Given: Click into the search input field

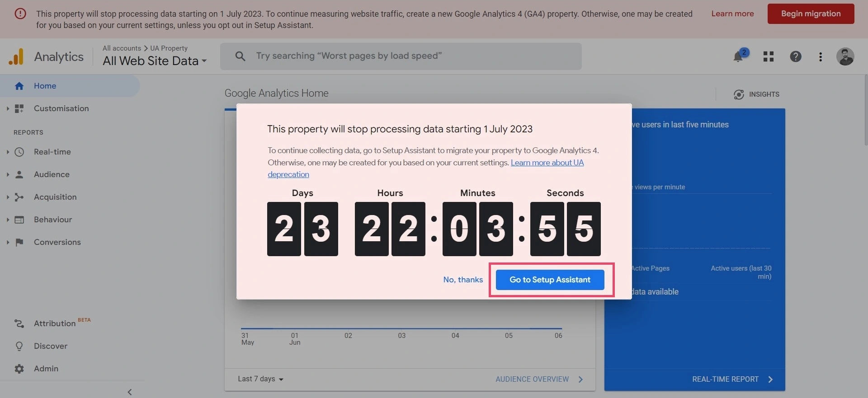Looking at the screenshot, I should 401,56.
